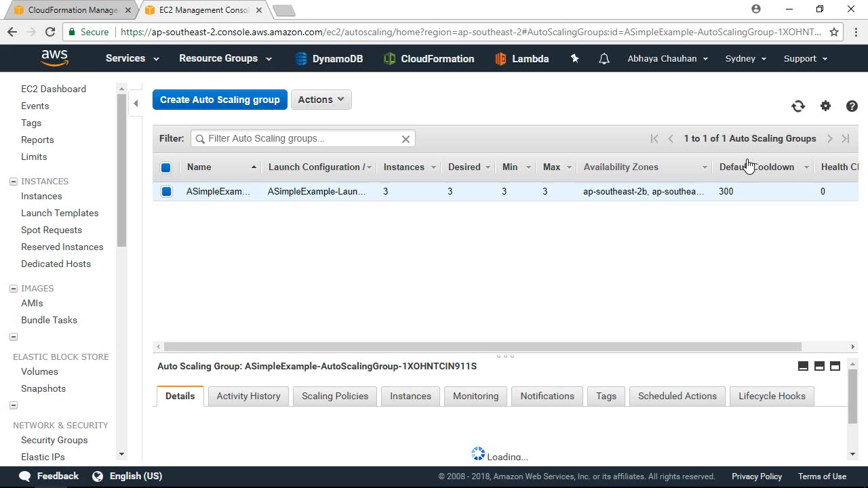
Task: Minimize the details pane layout icon
Action: (x=803, y=366)
